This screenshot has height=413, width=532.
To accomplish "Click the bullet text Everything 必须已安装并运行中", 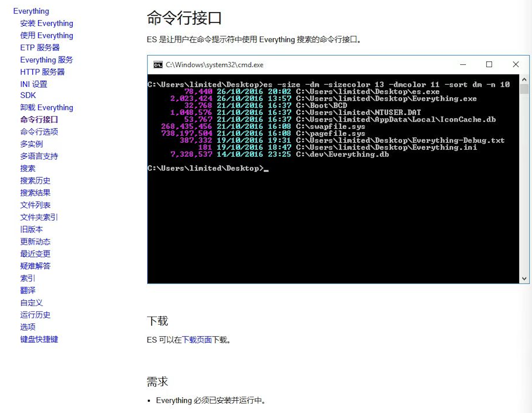I will 211,400.
